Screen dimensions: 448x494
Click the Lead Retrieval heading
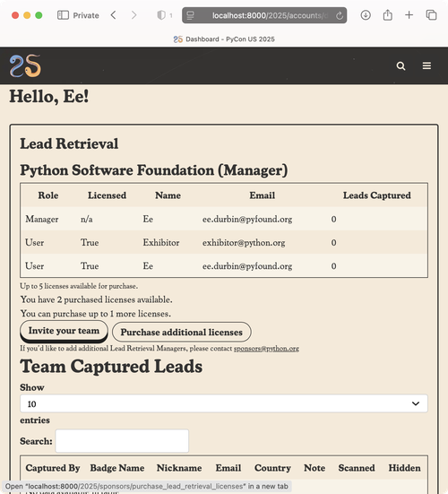(x=69, y=143)
